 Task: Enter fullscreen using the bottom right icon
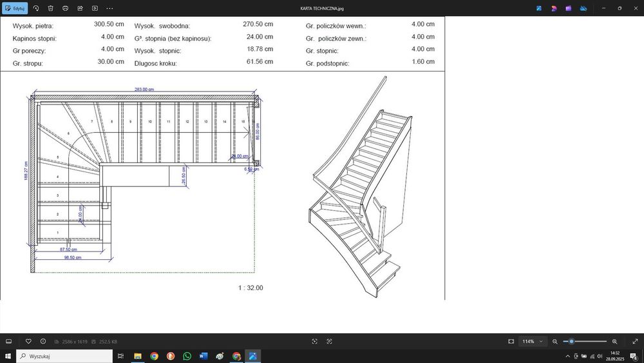[x=634, y=341]
